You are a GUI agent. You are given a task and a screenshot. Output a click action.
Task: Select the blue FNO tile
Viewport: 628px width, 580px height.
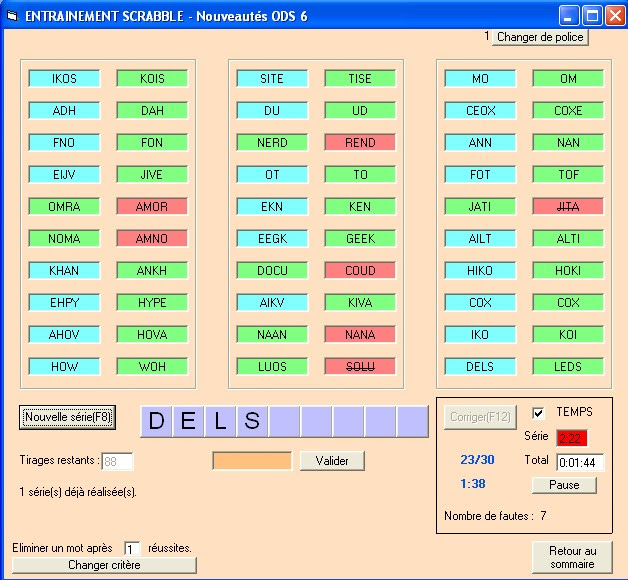pos(64,143)
